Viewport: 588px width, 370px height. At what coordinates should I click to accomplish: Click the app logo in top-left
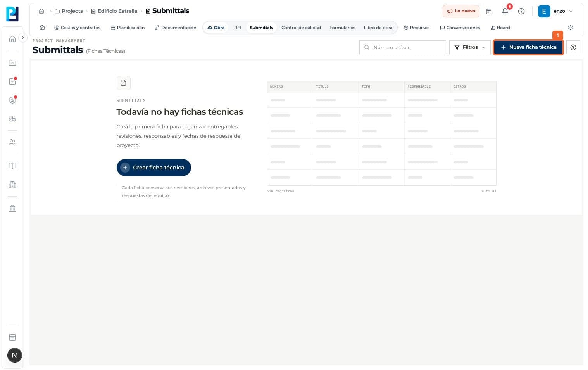pos(12,14)
